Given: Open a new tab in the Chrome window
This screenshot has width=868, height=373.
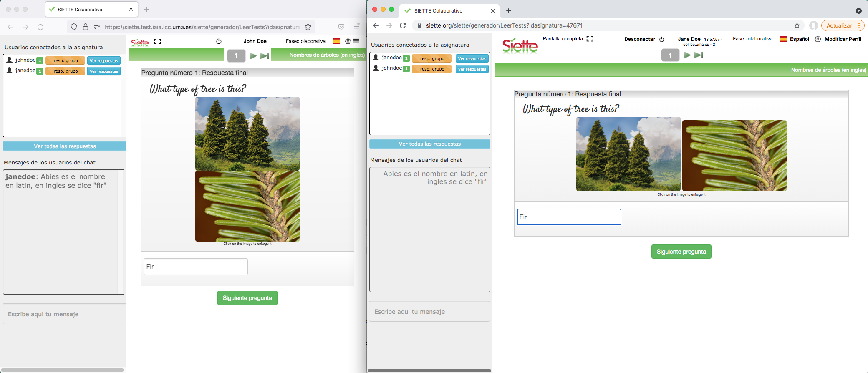Looking at the screenshot, I should click(x=508, y=11).
